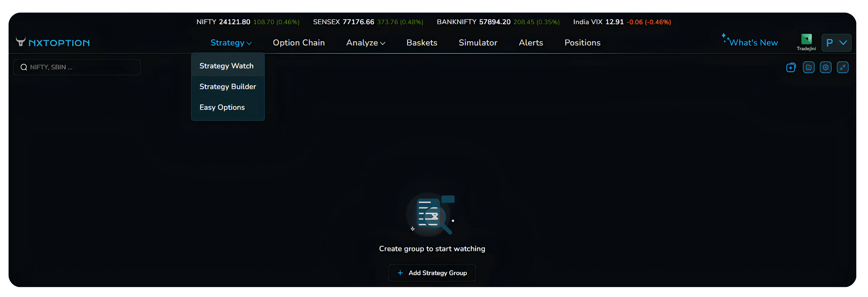868x297 pixels.
Task: Click the Add Strategy Group button
Action: coord(432,273)
